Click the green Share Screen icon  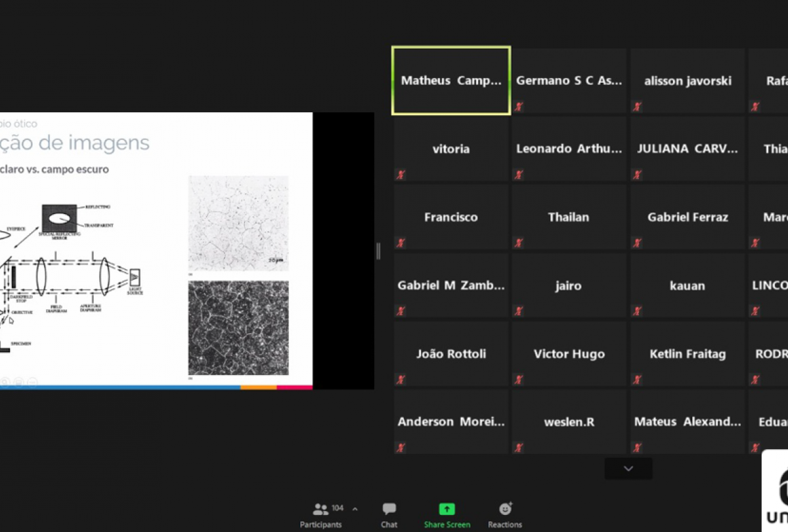coord(447,509)
